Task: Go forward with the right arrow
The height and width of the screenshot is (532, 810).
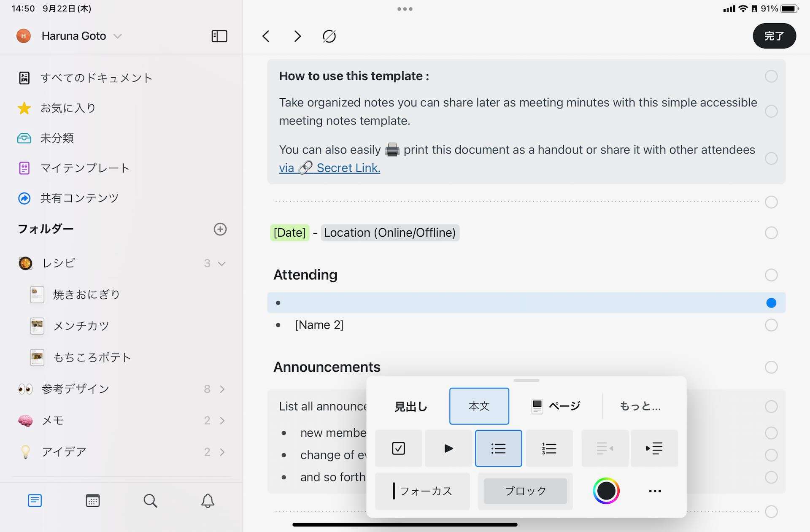Action: [297, 36]
